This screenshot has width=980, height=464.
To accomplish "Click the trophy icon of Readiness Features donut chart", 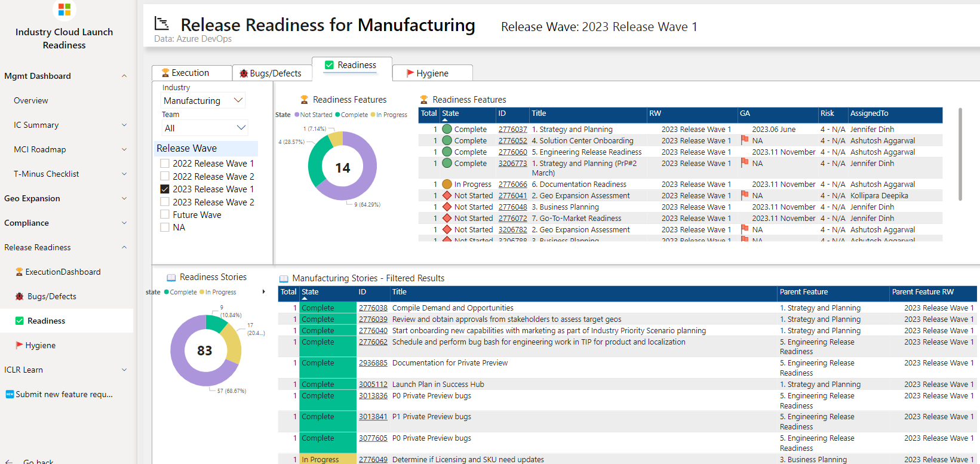I will click(304, 100).
